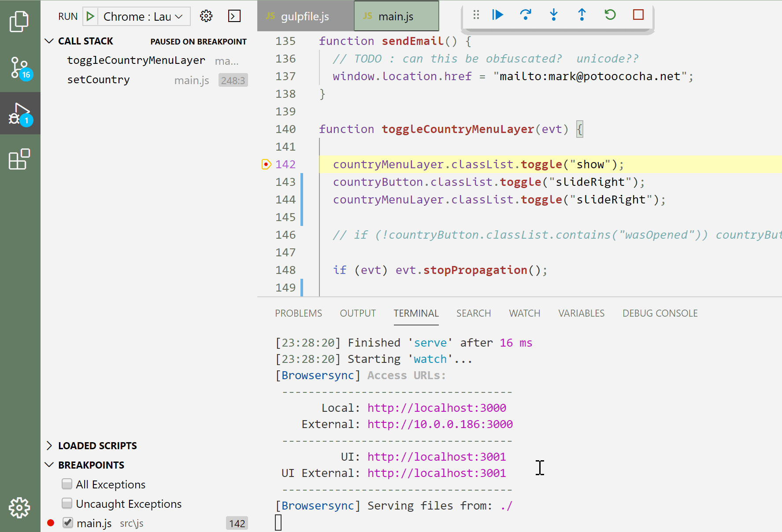The height and width of the screenshot is (532, 782).
Task: Open the Extensions view
Action: [x=19, y=159]
